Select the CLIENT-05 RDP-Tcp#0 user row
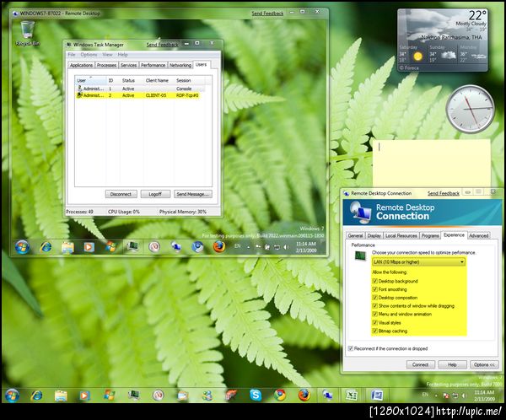The image size is (506, 420). click(x=137, y=95)
